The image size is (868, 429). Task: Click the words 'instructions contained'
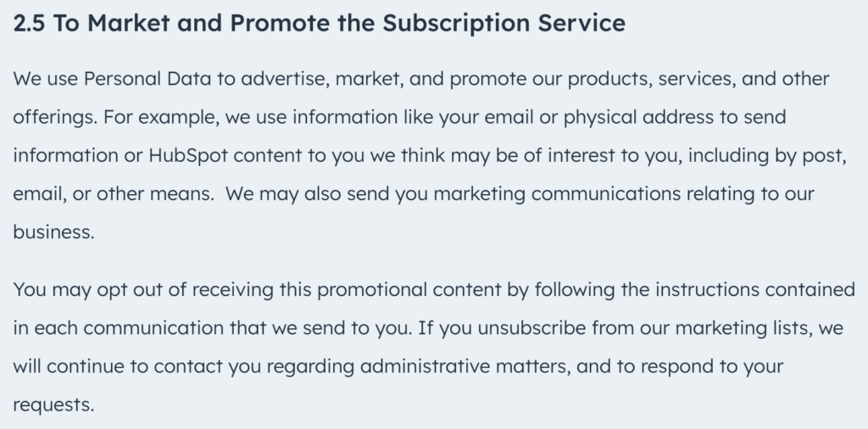(755, 289)
